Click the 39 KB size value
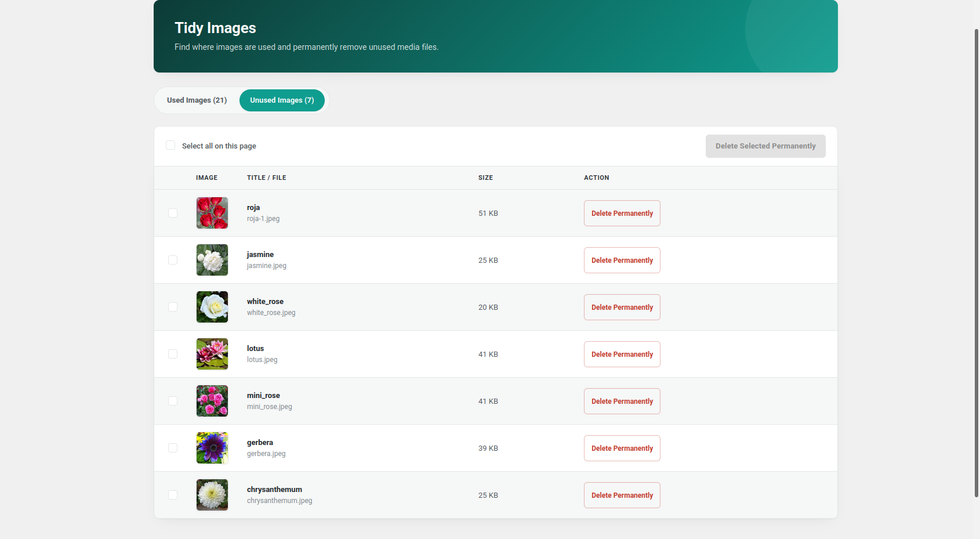The width and height of the screenshot is (980, 539). click(x=488, y=448)
